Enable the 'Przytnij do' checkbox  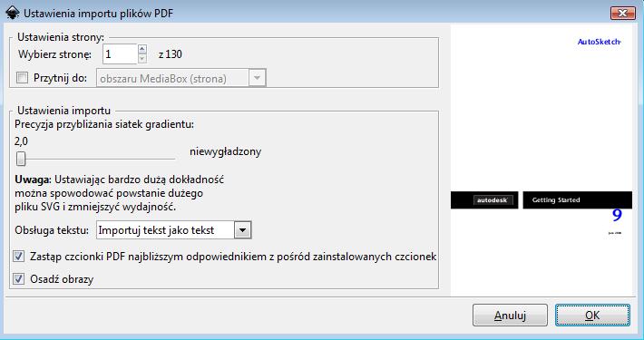[22, 78]
